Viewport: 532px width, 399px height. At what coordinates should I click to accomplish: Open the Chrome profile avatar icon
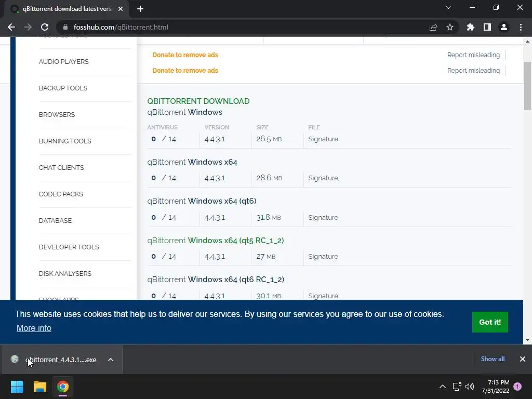pyautogui.click(x=504, y=27)
